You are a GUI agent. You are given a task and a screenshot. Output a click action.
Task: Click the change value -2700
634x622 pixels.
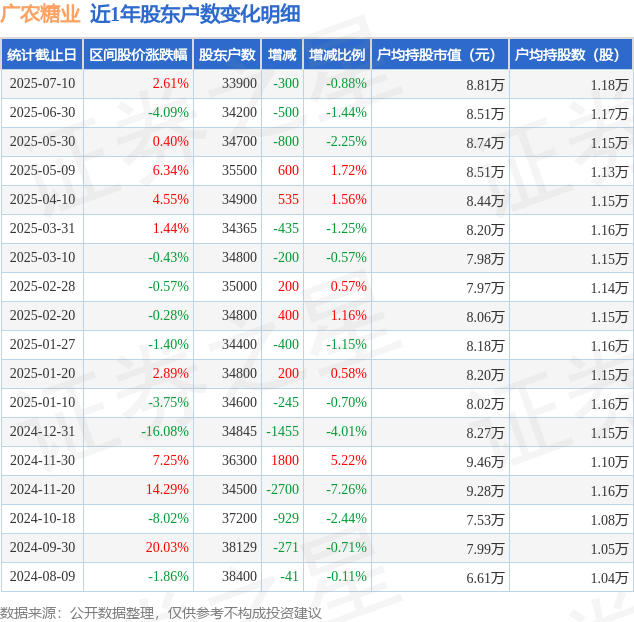coord(283,489)
